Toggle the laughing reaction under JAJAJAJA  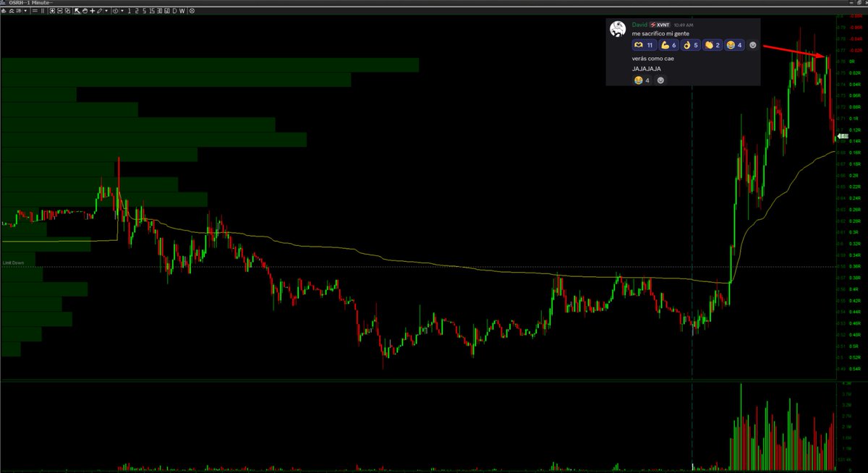click(642, 80)
